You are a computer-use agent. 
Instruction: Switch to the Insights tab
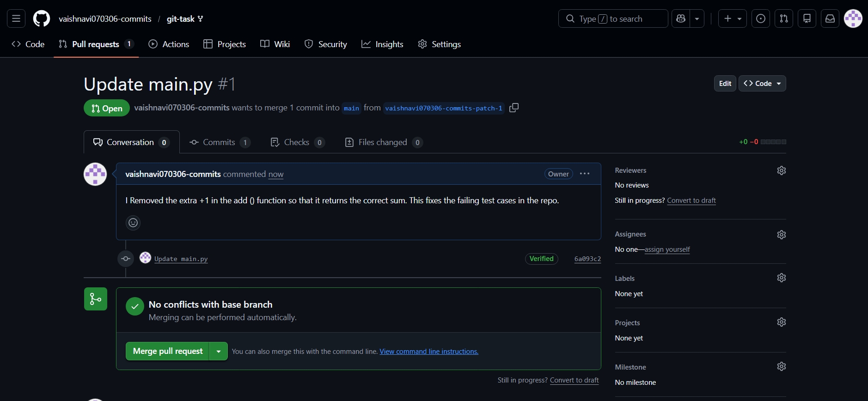click(x=382, y=44)
